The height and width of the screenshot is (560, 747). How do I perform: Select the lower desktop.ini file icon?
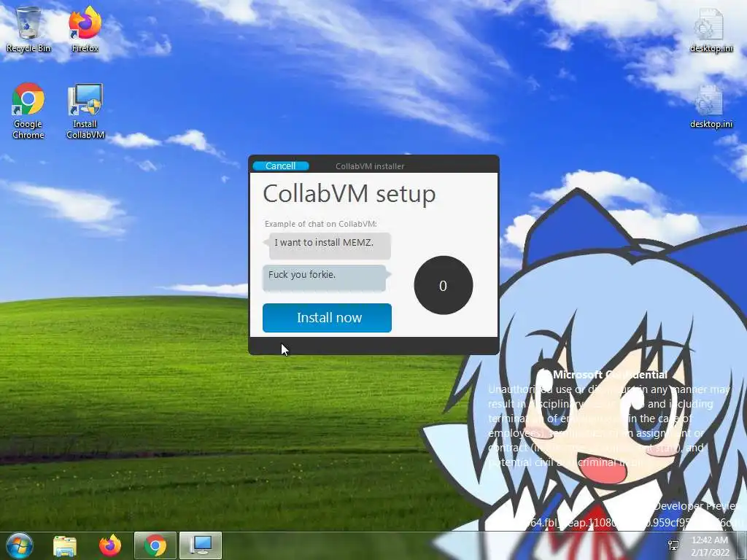[x=711, y=106]
